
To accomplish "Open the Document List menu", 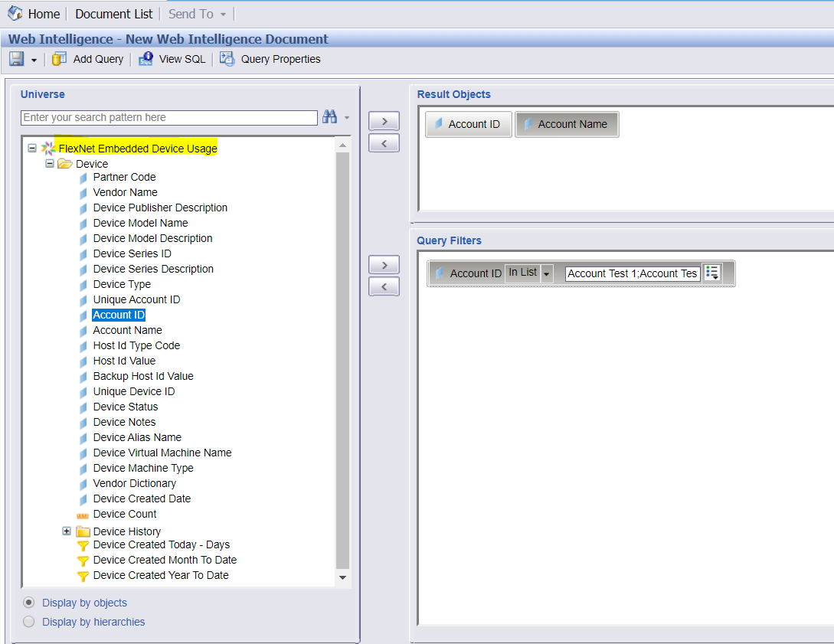I will (114, 14).
